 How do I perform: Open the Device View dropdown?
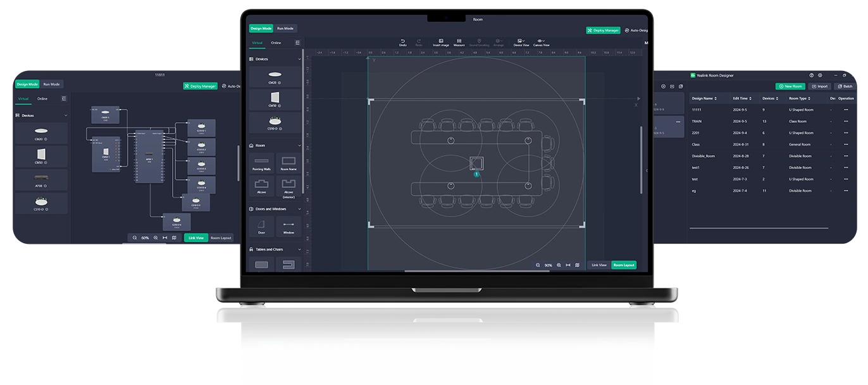(521, 42)
